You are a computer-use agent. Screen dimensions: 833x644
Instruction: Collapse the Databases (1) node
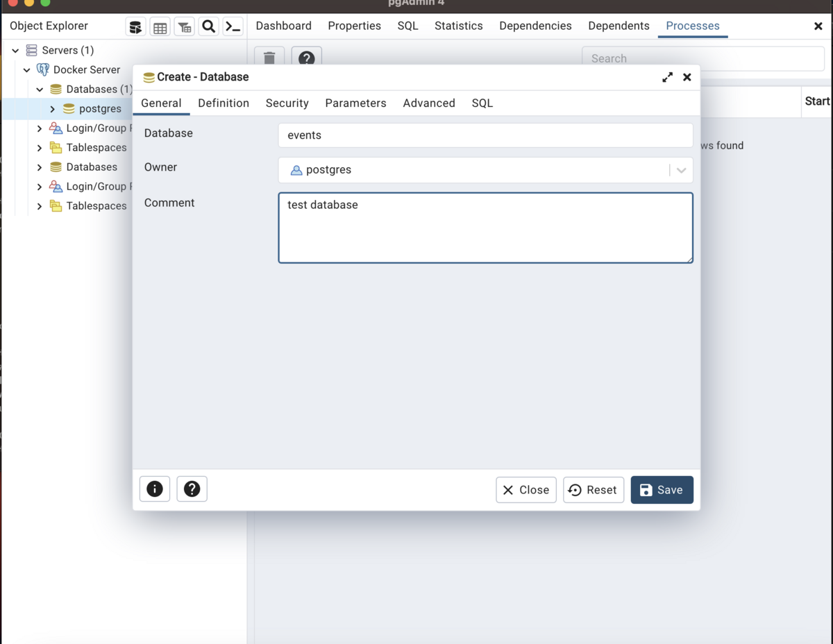pyautogui.click(x=40, y=90)
